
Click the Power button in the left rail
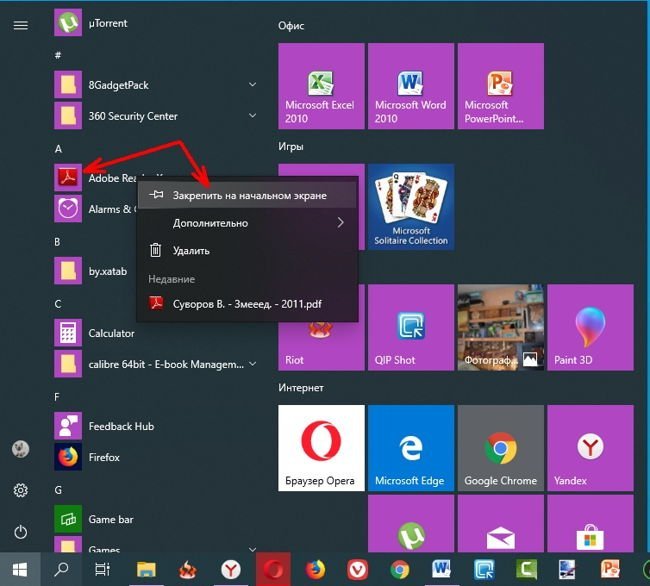21,532
